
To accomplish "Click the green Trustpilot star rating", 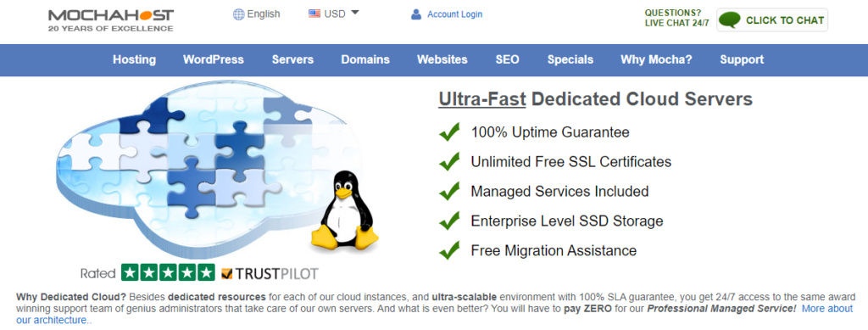I will (168, 272).
